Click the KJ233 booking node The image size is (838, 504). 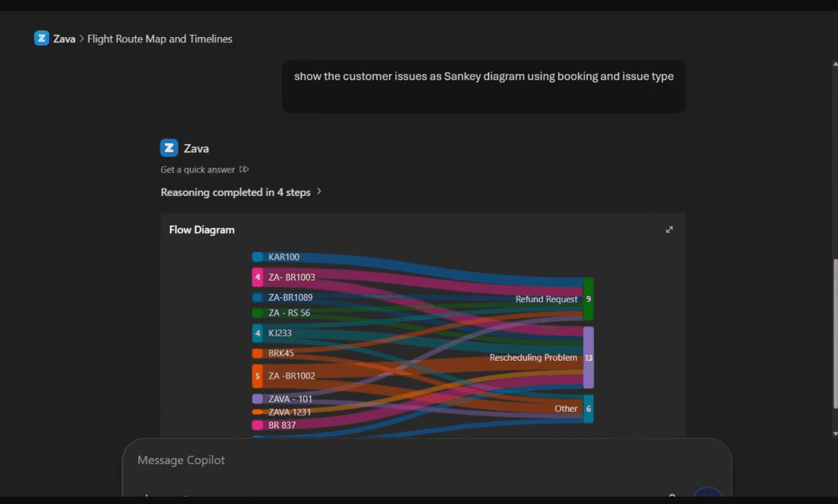tap(258, 333)
